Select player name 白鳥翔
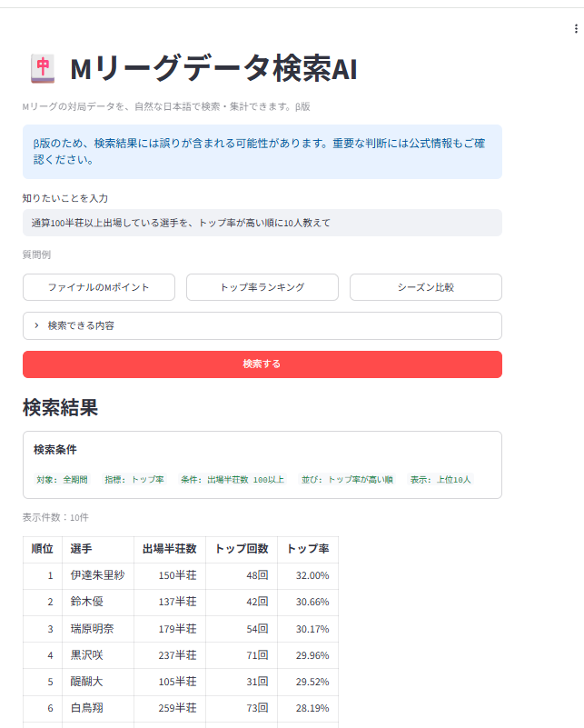The width and height of the screenshot is (584, 728). [87, 709]
